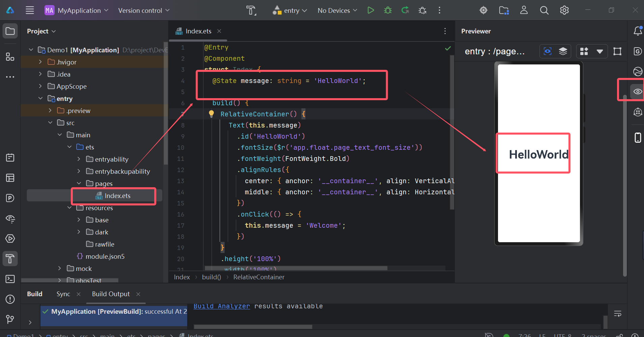644x337 pixels.
Task: Open the entry run configuration dropdown
Action: pos(290,10)
